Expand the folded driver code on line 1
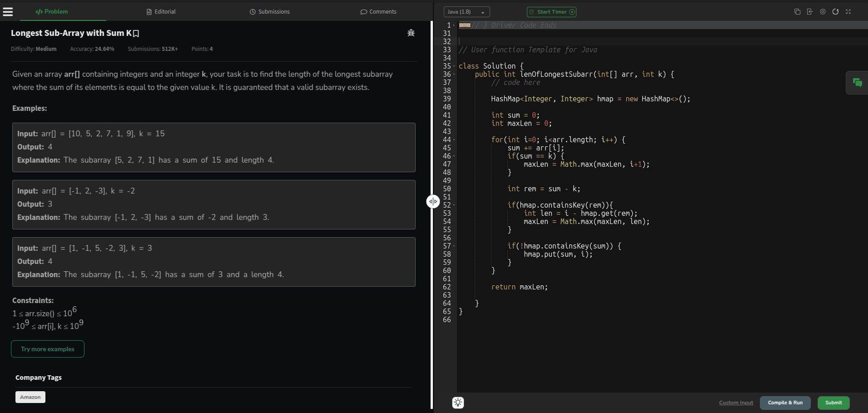This screenshot has height=413, width=868. [465, 25]
